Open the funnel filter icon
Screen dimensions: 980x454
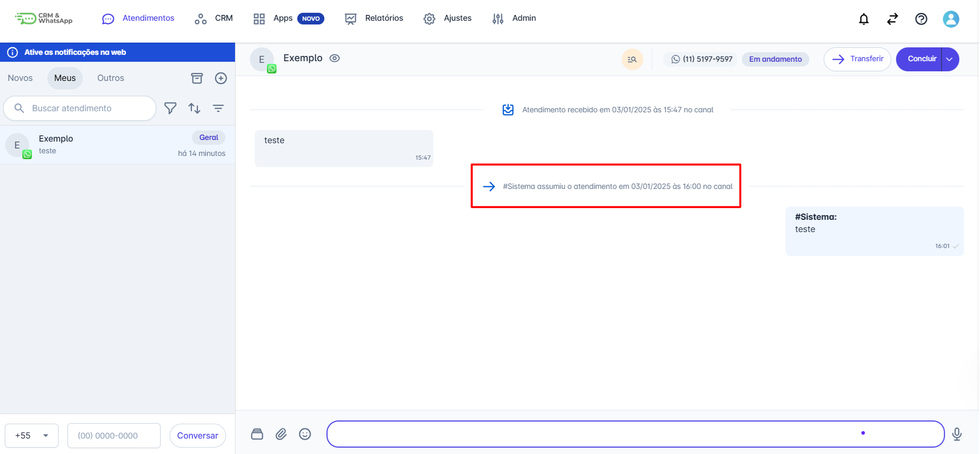click(x=170, y=109)
